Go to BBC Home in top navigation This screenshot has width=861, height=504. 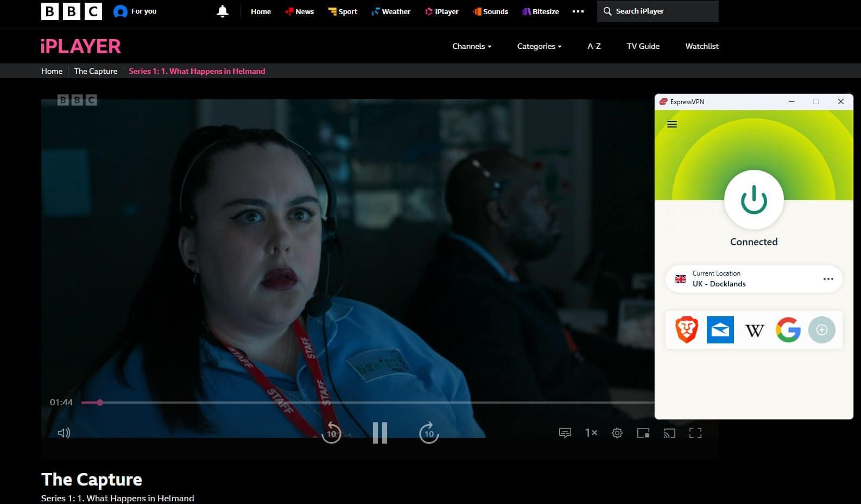261,11
